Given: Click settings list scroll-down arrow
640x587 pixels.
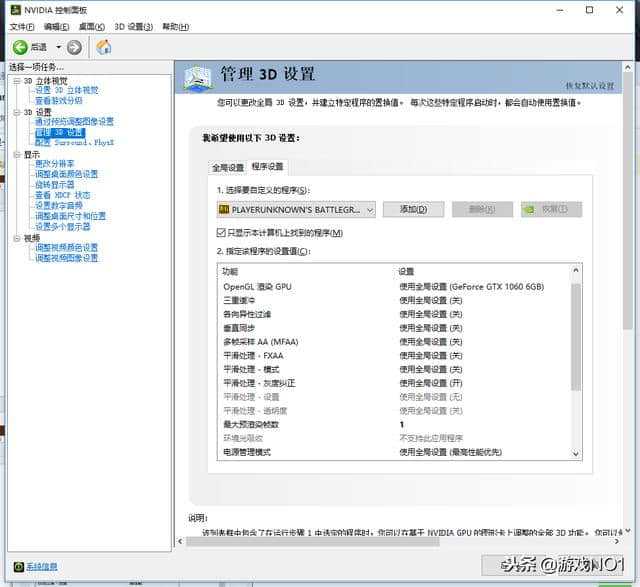Looking at the screenshot, I should [576, 454].
